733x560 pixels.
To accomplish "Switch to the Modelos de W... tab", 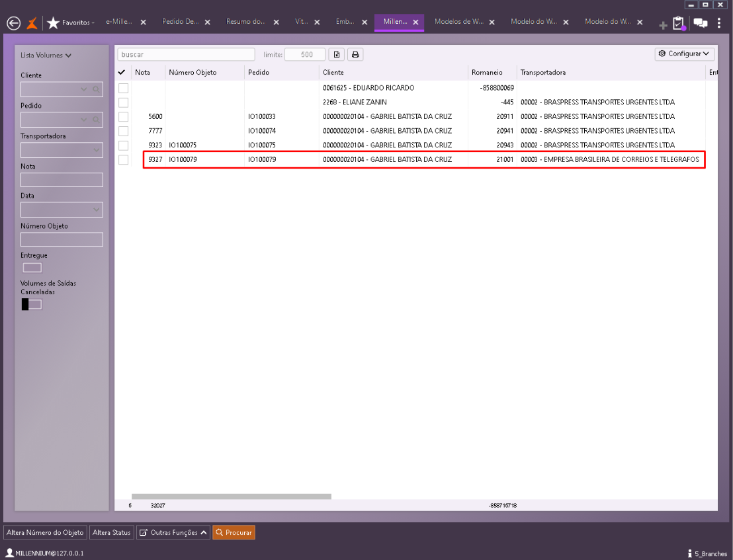I will click(459, 21).
